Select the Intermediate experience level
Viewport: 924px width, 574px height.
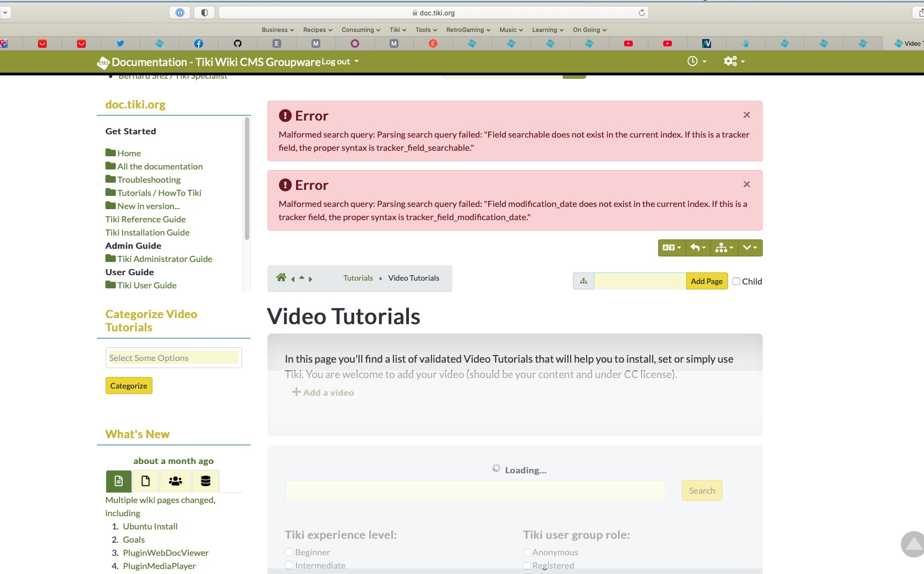click(x=289, y=565)
